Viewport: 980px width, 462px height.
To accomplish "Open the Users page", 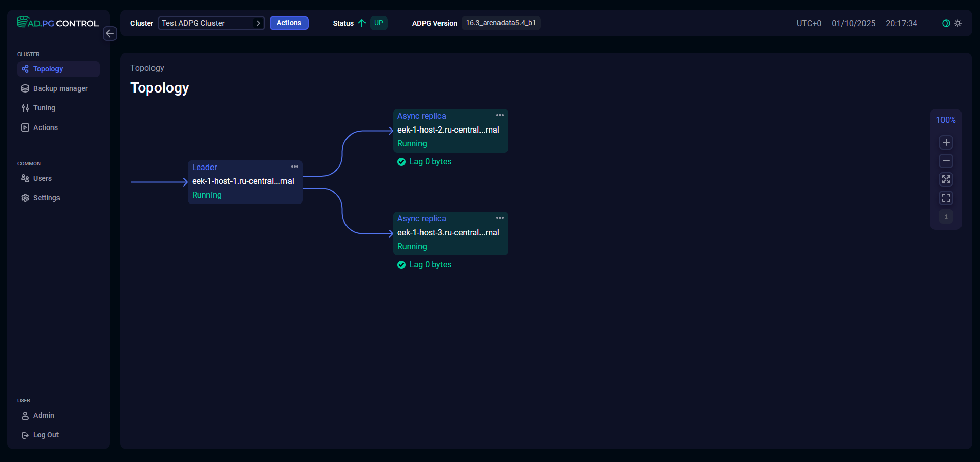I will click(x=42, y=178).
